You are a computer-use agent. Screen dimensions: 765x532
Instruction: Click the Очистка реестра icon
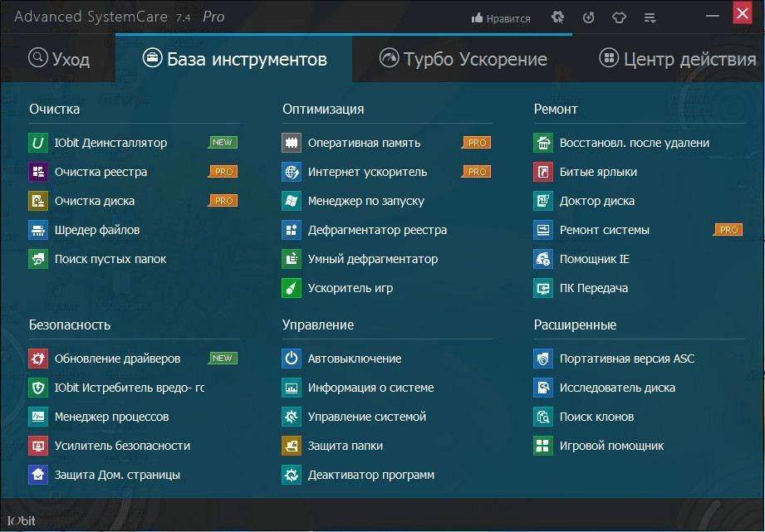(38, 172)
